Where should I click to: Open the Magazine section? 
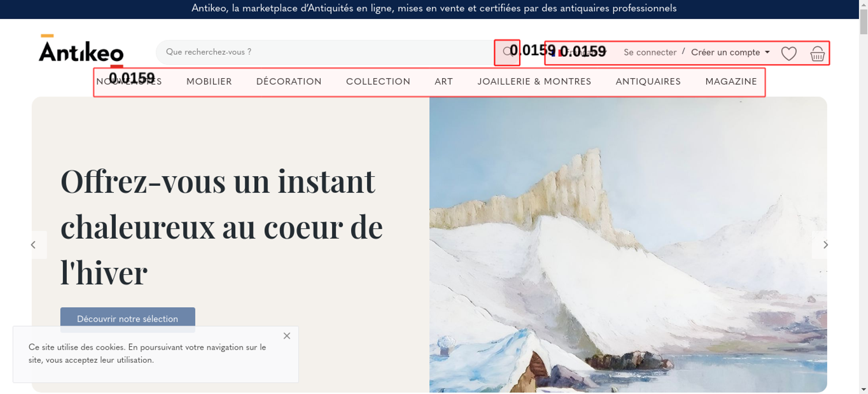pyautogui.click(x=731, y=82)
